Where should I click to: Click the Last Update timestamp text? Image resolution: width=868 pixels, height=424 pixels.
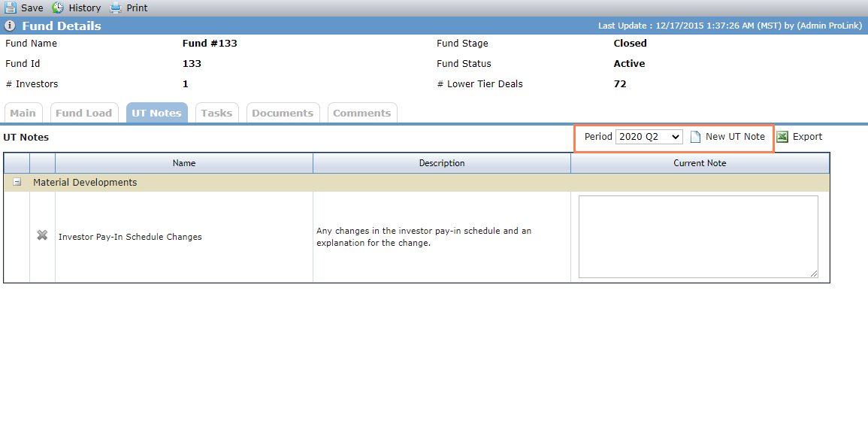click(x=730, y=26)
